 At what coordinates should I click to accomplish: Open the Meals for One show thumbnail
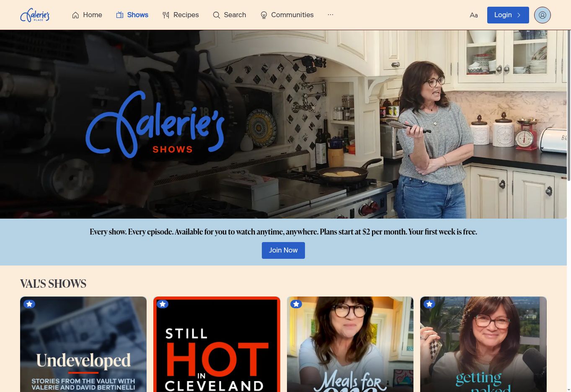350,344
